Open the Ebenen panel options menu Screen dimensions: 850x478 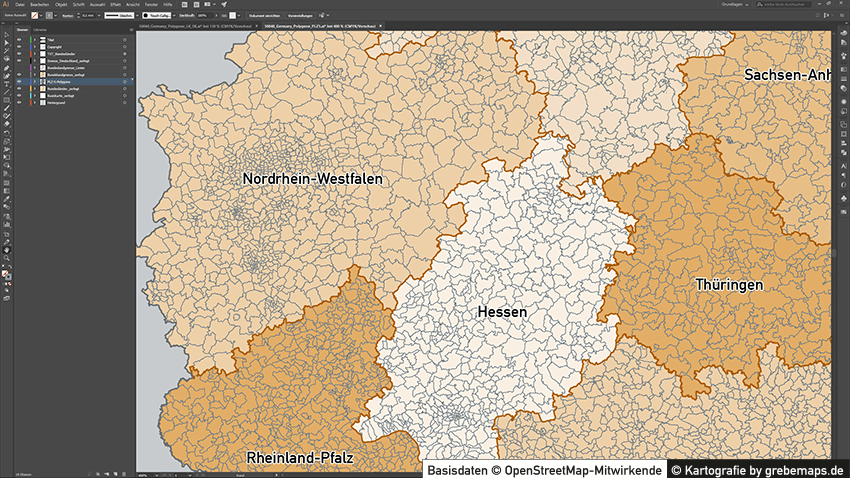tap(131, 31)
